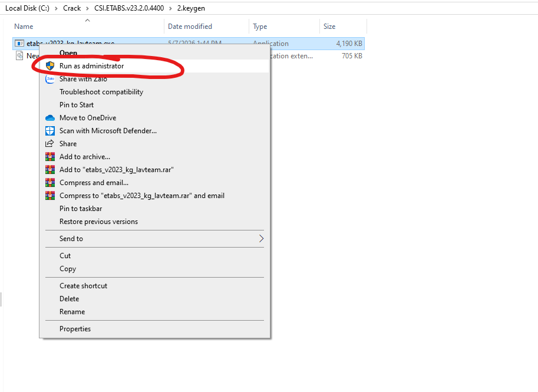The height and width of the screenshot is (392, 538).
Task: Sort files by the Name column header
Action: pos(24,27)
